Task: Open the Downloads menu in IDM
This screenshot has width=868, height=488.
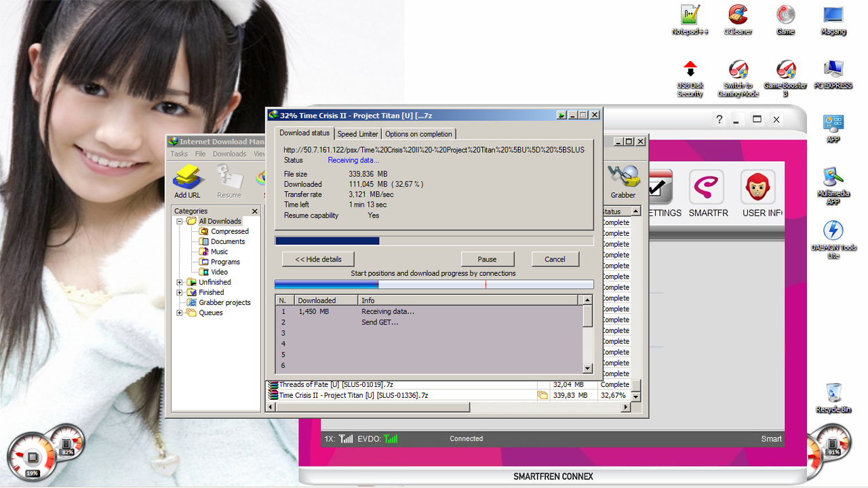Action: (229, 154)
